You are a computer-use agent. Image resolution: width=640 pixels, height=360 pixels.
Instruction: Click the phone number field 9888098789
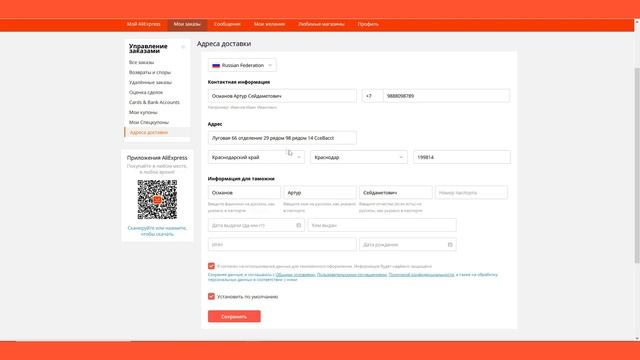(x=447, y=96)
